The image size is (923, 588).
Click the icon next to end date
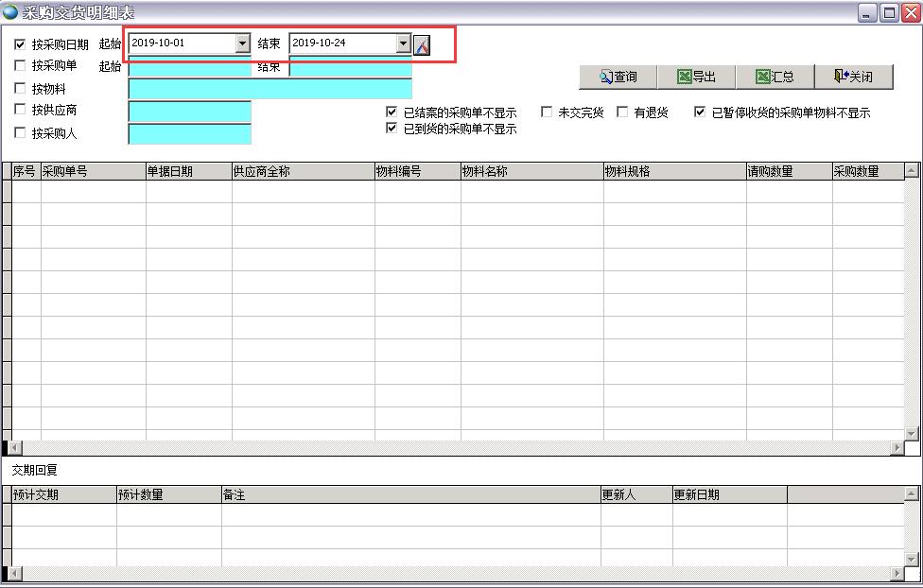click(422, 44)
